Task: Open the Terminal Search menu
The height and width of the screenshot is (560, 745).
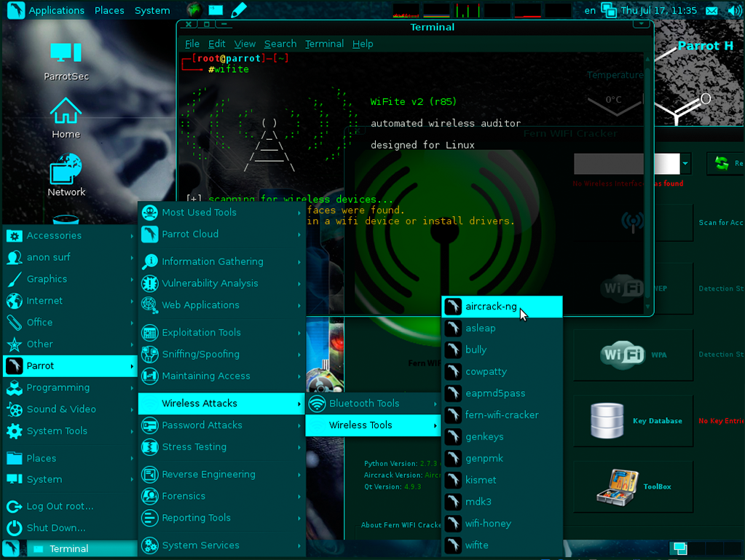Action: tap(280, 44)
